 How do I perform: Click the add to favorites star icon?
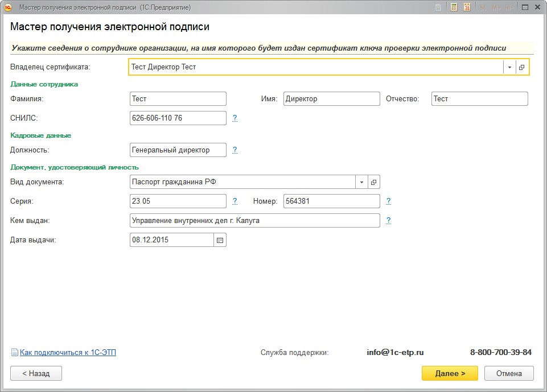pos(438,7)
